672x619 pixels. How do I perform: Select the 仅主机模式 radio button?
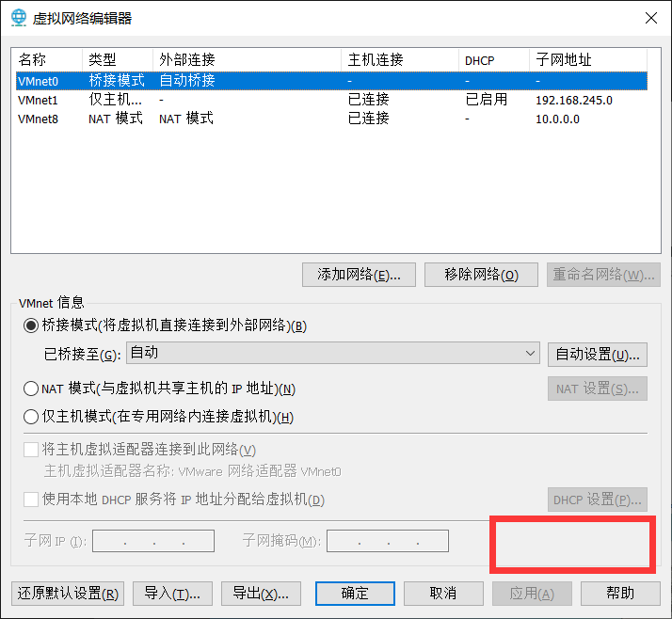tap(31, 417)
